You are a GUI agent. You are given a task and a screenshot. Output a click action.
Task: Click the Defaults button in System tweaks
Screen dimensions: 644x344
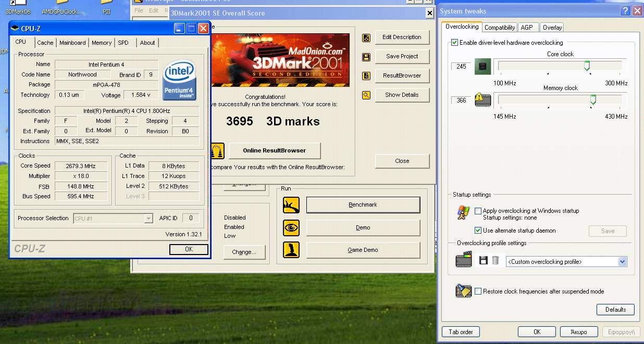(x=615, y=310)
